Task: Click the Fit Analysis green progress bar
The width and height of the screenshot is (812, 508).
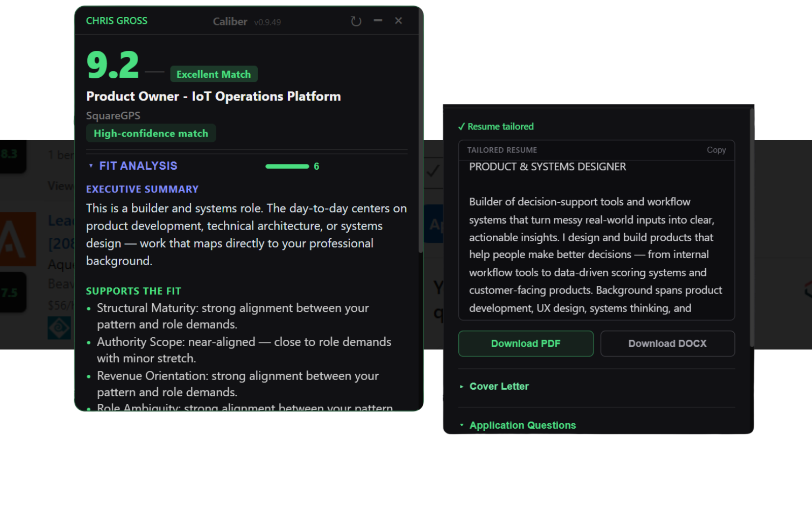Action: [x=287, y=167]
